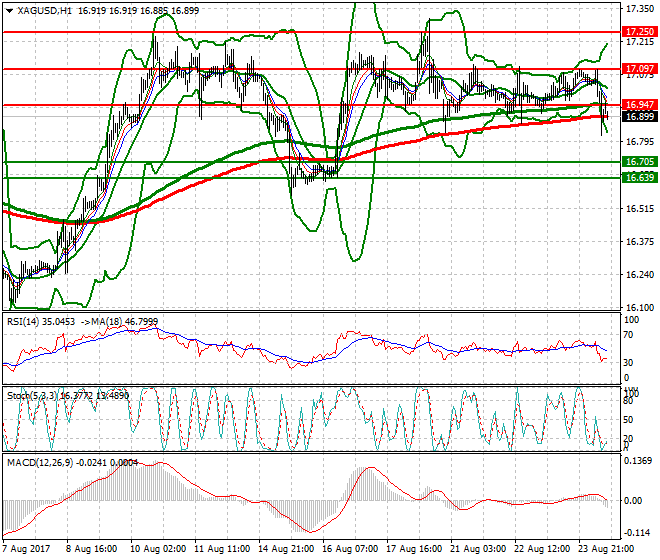Click the triangle arrow beside XAGUSD,H1
This screenshot has height=560, width=660.
(x=6, y=10)
